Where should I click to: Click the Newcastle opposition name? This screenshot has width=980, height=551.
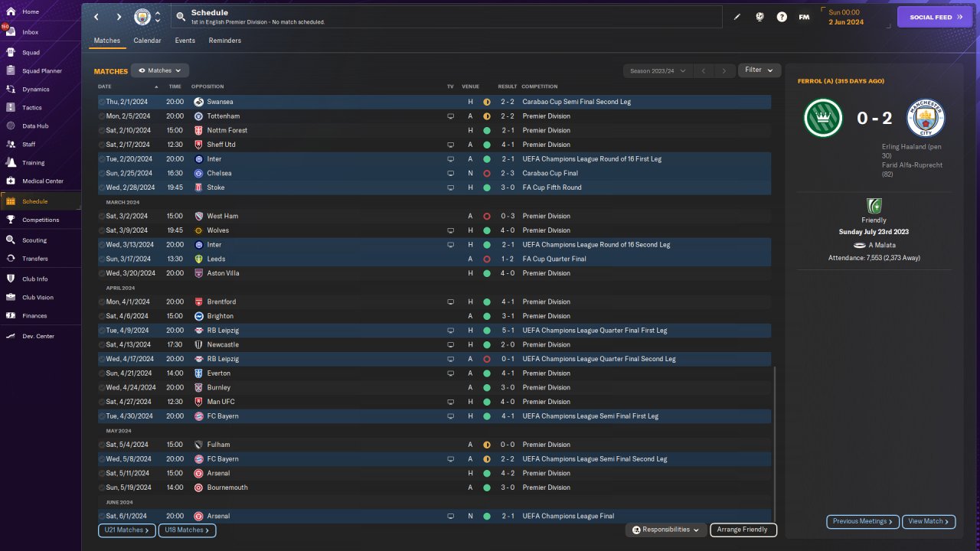224,344
